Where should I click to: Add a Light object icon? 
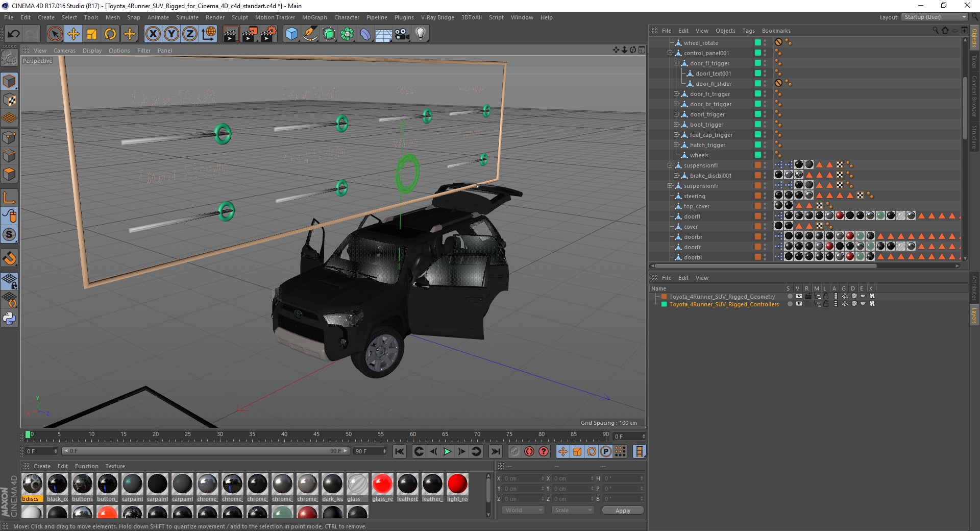point(421,34)
